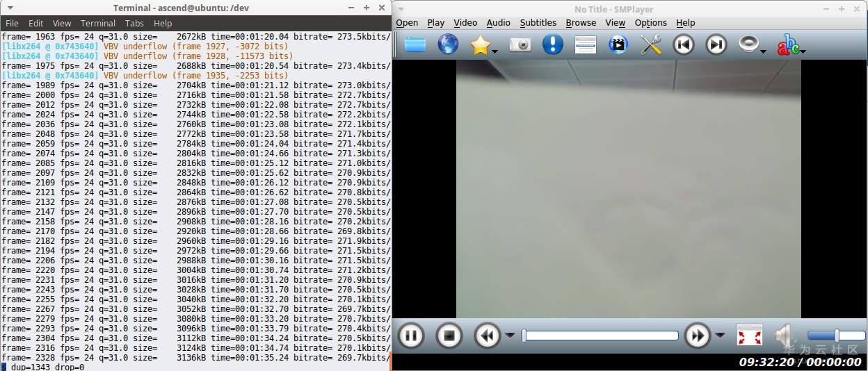The height and width of the screenshot is (371, 868).
Task: Open the SMPlayer Play menu
Action: pos(436,23)
